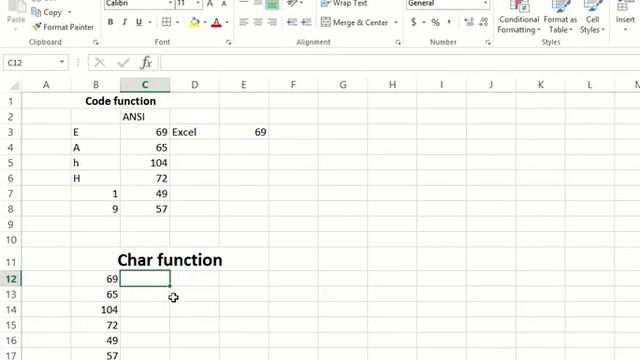Click into the formula bar

tap(400, 63)
